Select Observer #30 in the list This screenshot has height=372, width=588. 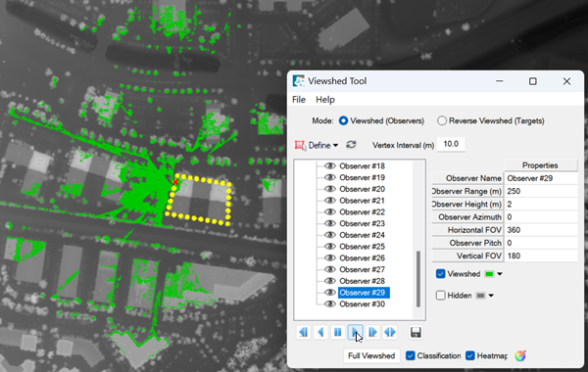[x=362, y=303]
